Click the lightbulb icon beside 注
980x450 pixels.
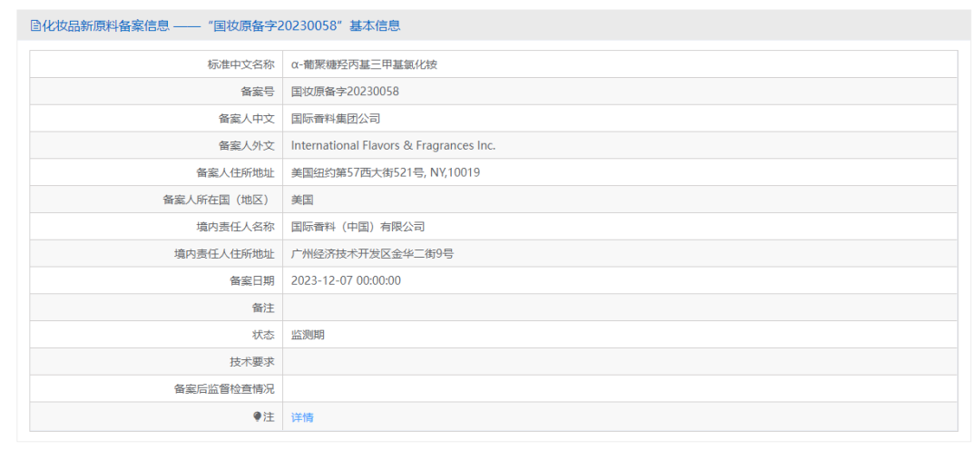[258, 416]
